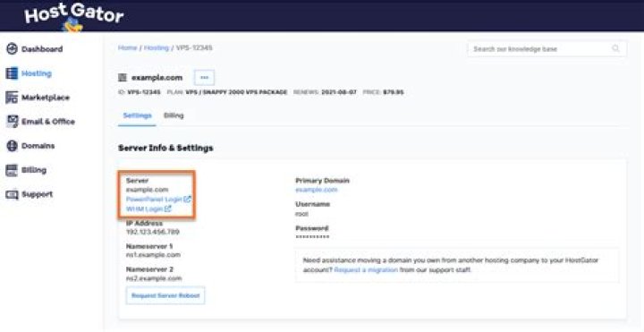Click the Snappy 2000 VPS Package plan text
Viewport: 644px width, 332px height.
(236, 92)
